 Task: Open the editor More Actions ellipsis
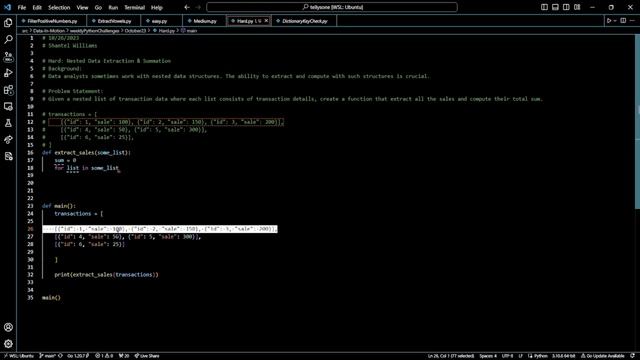pyautogui.click(x=632, y=20)
